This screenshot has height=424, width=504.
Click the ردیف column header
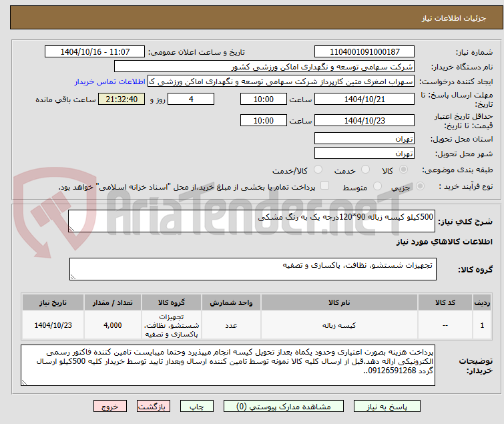coord(482,302)
